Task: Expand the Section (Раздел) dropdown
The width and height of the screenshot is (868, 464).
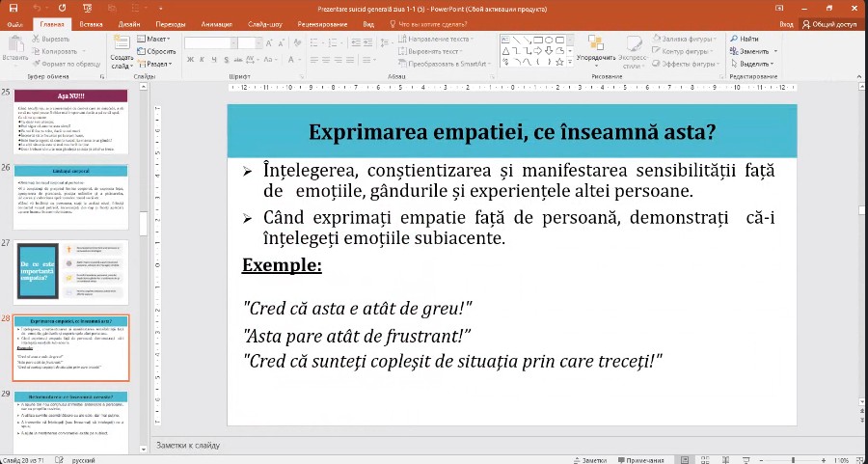Action: [159, 64]
